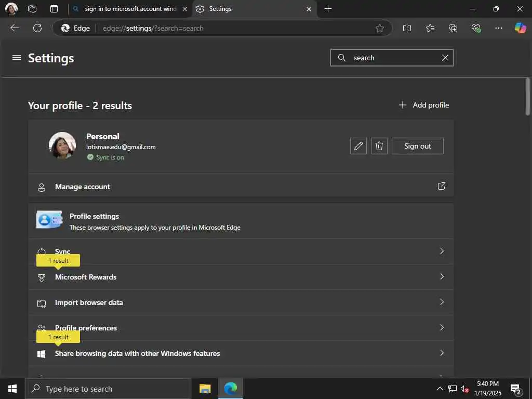The width and height of the screenshot is (532, 399).
Task: Click the Import browser data folder icon
Action: pos(42,303)
